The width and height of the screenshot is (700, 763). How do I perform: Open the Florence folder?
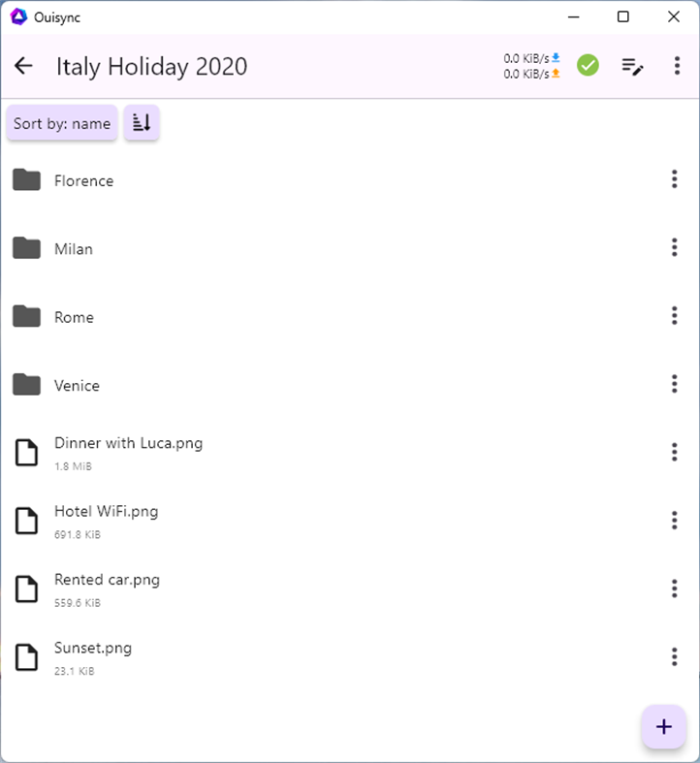tap(84, 180)
